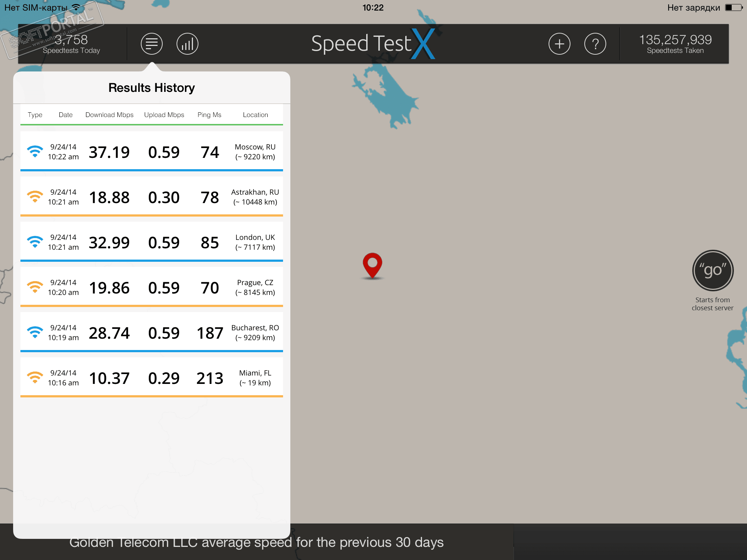Tap the battery status indicator

(734, 8)
